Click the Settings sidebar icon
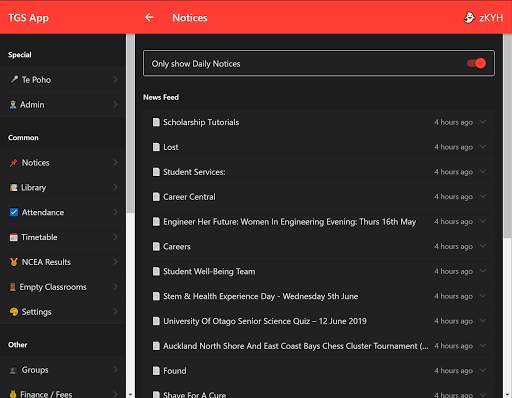 coord(14,312)
